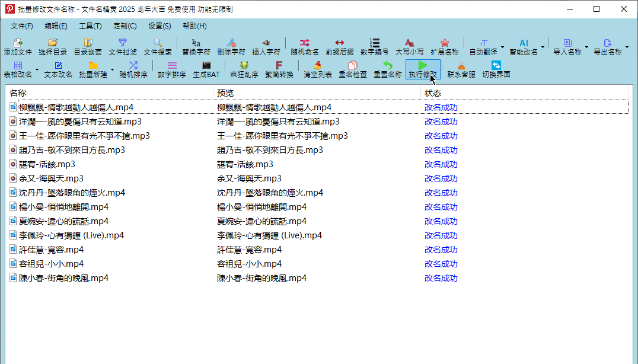The height and width of the screenshot is (364, 638).
Task: Expand the 智能改名 dropdown arrow
Action: (543, 47)
